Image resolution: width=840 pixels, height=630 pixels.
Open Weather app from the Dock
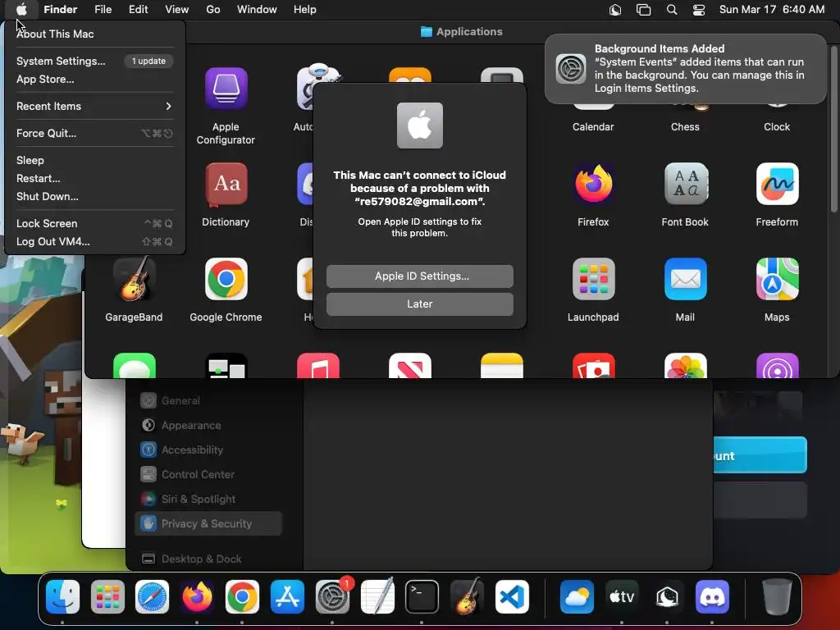coord(577,596)
